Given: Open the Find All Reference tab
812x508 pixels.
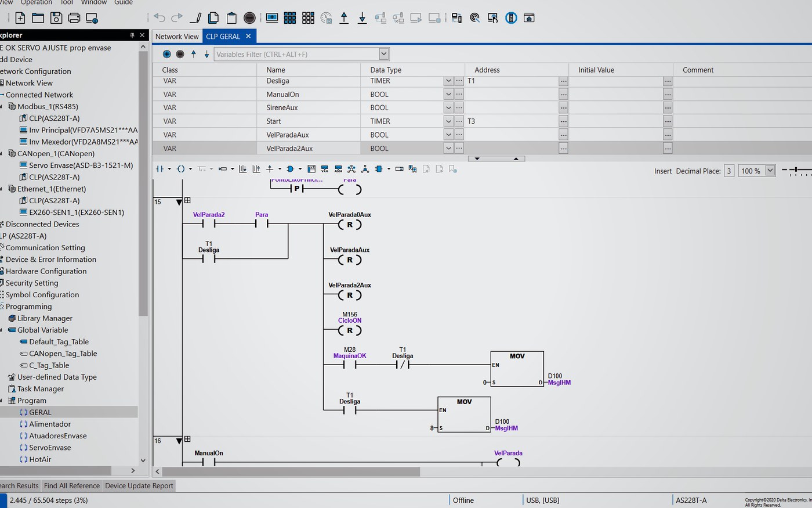Looking at the screenshot, I should (x=72, y=486).
